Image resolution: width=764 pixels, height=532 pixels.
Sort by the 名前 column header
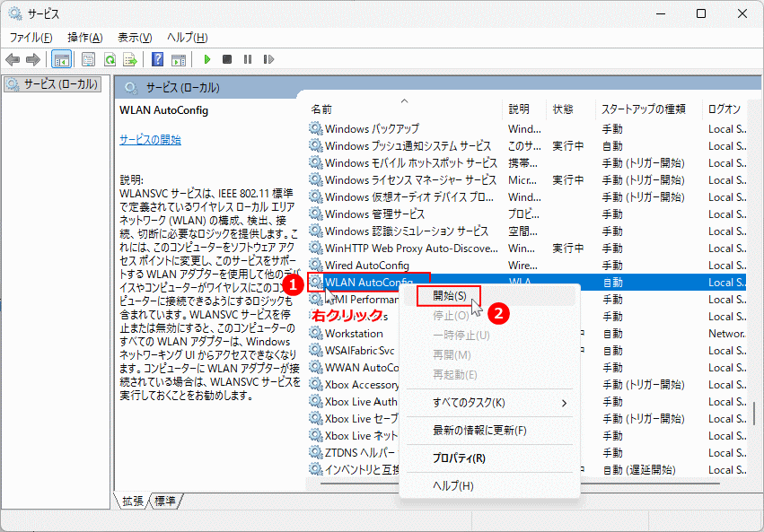tap(404, 109)
